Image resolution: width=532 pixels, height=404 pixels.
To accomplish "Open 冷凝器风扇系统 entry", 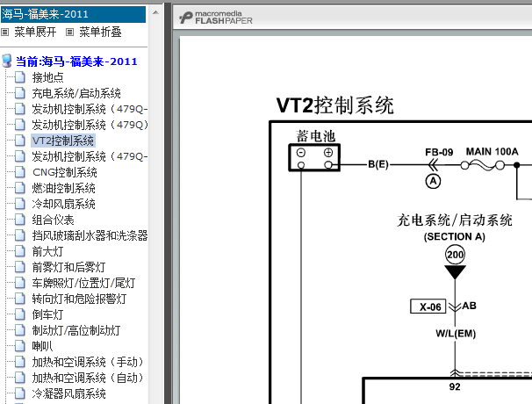I will point(68,393).
